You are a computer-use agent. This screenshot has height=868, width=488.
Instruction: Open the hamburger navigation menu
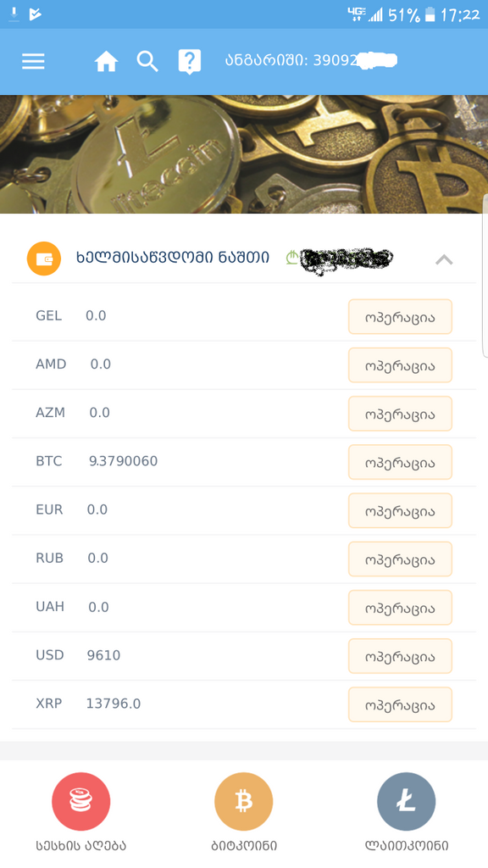(33, 61)
